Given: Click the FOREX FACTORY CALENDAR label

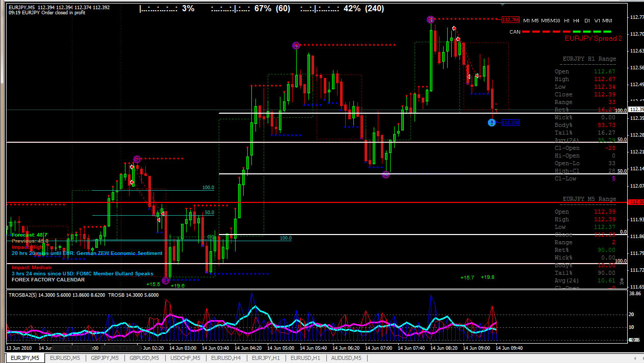Looking at the screenshot, I should pyautogui.click(x=48, y=280).
